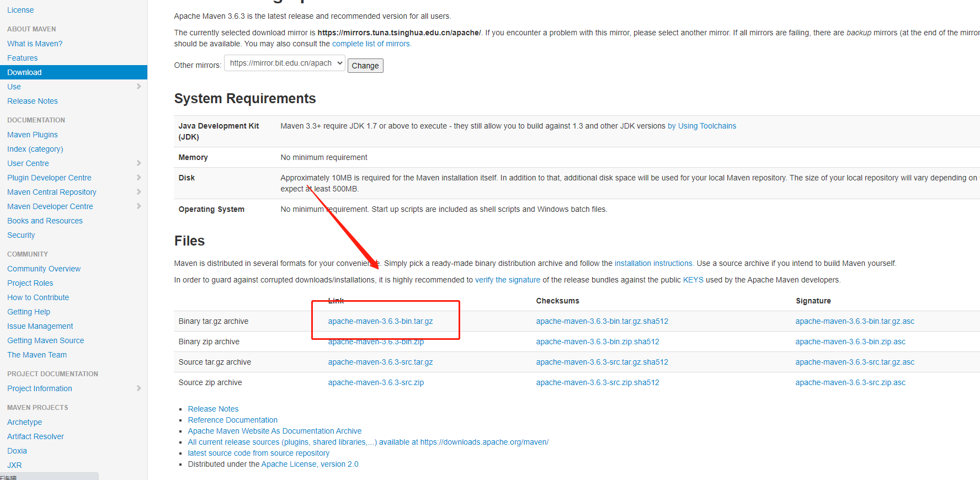This screenshot has height=480, width=980.
Task: Open apache-maven-3.6.3-src.tar.gz.sha512 checksum
Action: [x=602, y=362]
